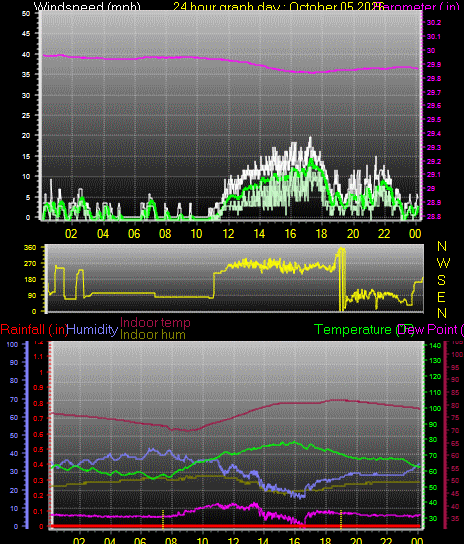Click the blue Humidity legend label
Viewport: 464px width, 544px height.
click(x=92, y=329)
